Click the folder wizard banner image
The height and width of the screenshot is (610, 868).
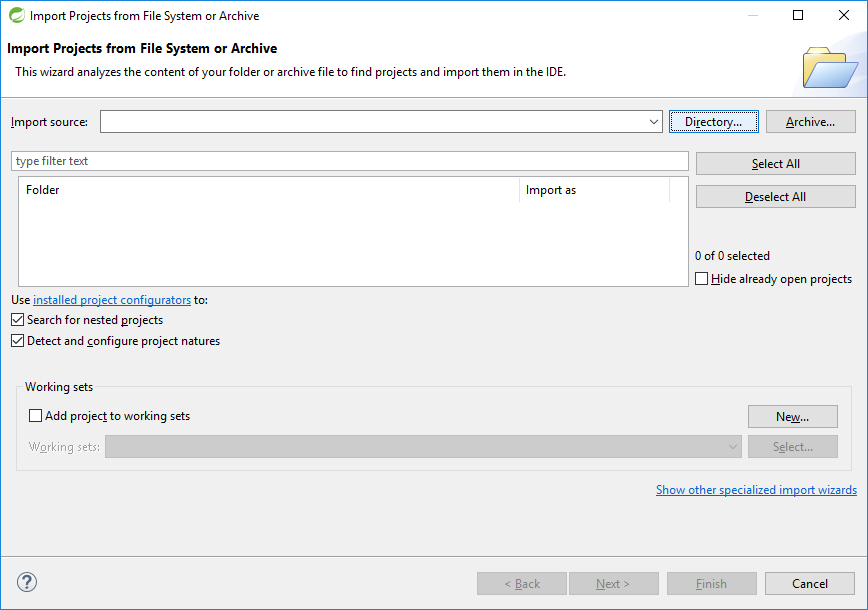[x=830, y=66]
